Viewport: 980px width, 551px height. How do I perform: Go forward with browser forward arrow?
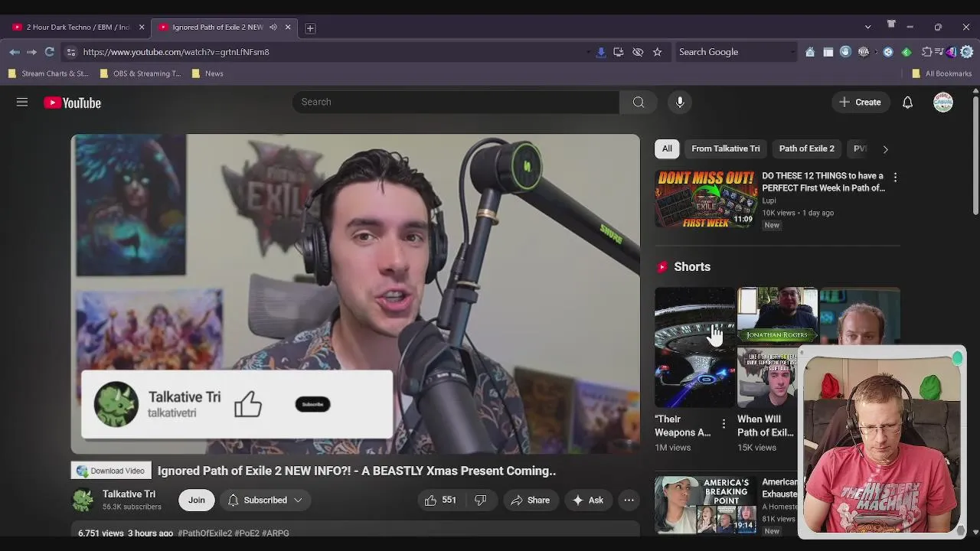(x=31, y=52)
